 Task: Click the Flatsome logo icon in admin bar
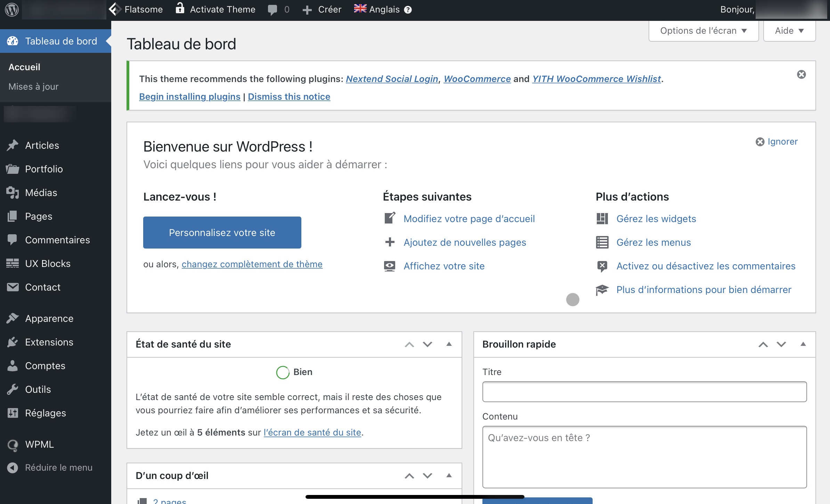(115, 9)
